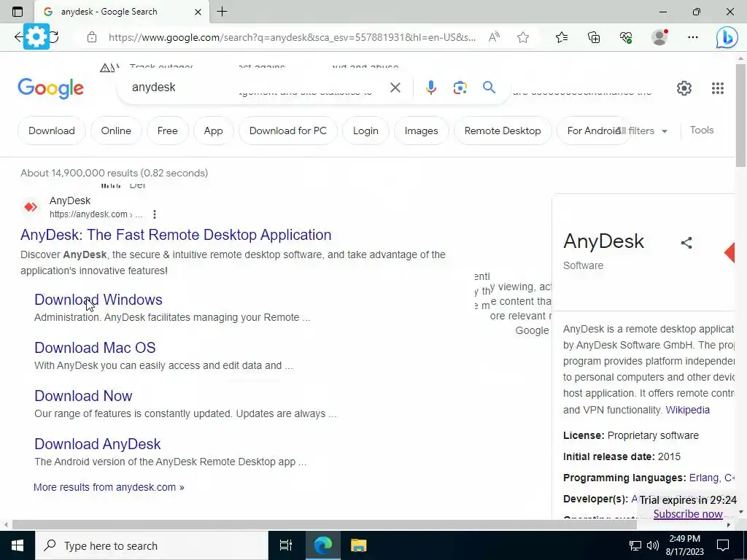This screenshot has width=747, height=560.
Task: Select the App filter chip
Action: point(213,131)
